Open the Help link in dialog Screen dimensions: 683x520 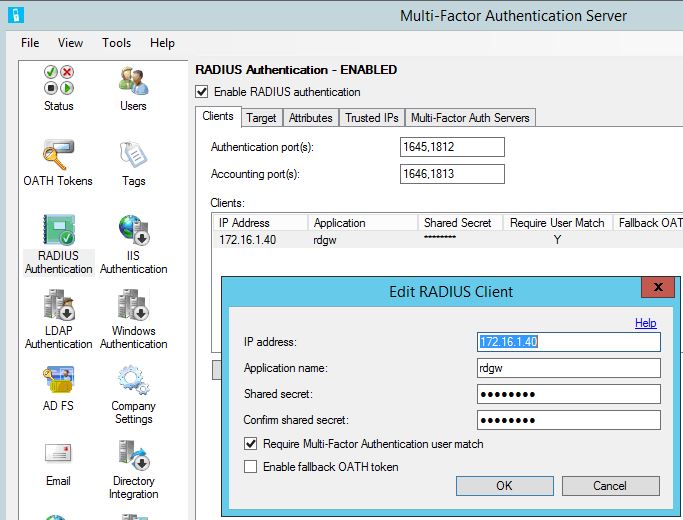[646, 323]
